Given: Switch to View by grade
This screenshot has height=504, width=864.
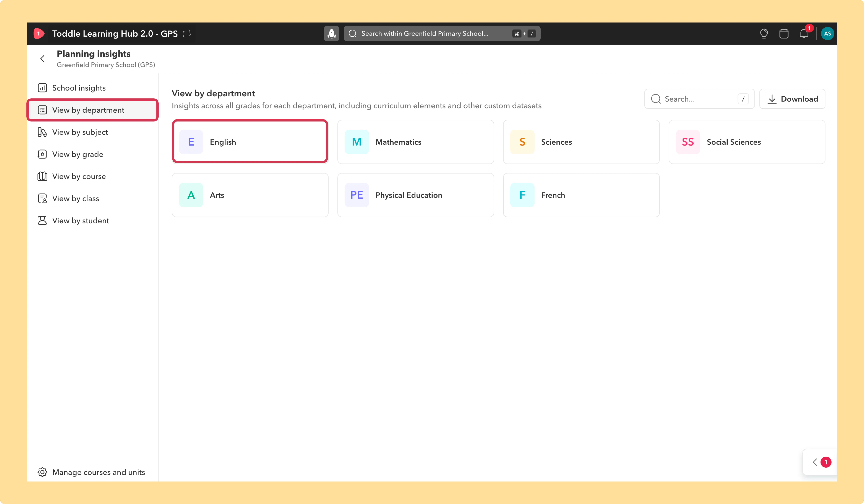Looking at the screenshot, I should (x=93, y=154).
